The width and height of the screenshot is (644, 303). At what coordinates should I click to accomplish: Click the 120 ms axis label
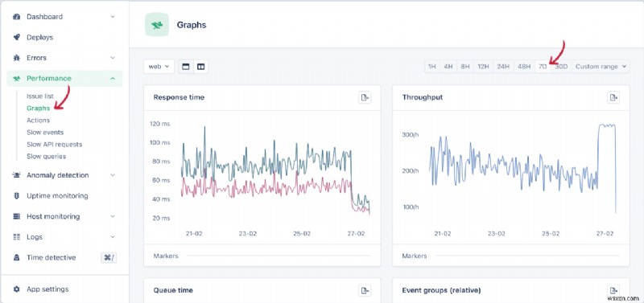coord(159,124)
